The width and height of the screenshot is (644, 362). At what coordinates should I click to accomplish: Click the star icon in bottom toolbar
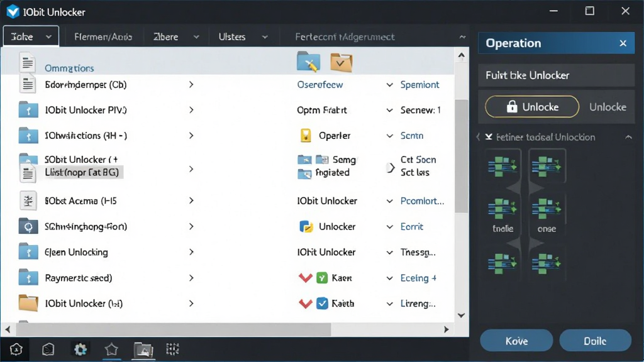pyautogui.click(x=111, y=349)
